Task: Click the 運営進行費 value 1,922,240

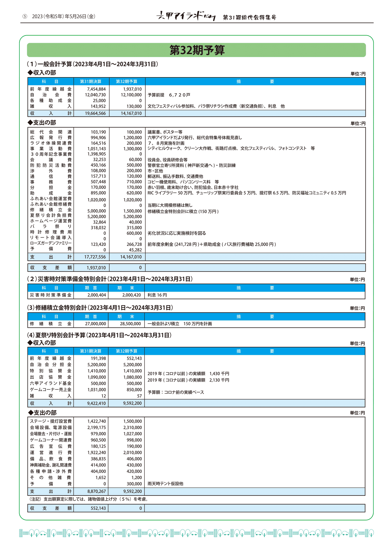Action: click(97, 453)
